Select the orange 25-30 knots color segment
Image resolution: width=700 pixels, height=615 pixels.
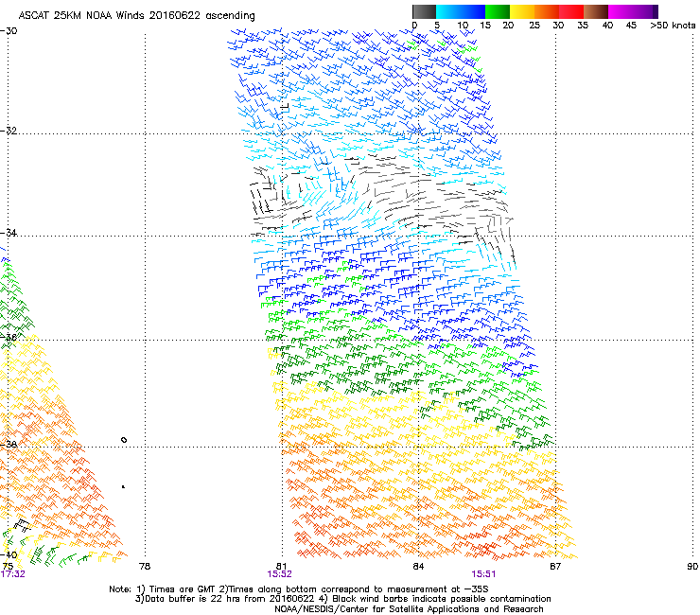pos(547,11)
